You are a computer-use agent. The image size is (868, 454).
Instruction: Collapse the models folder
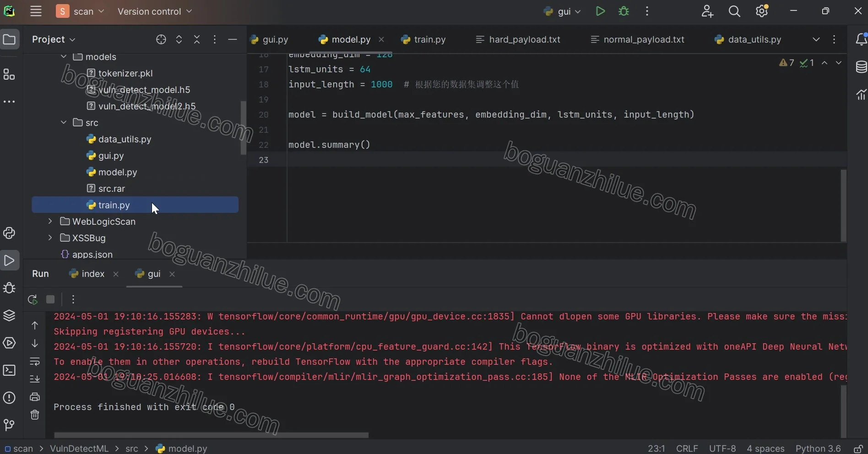[x=64, y=57]
